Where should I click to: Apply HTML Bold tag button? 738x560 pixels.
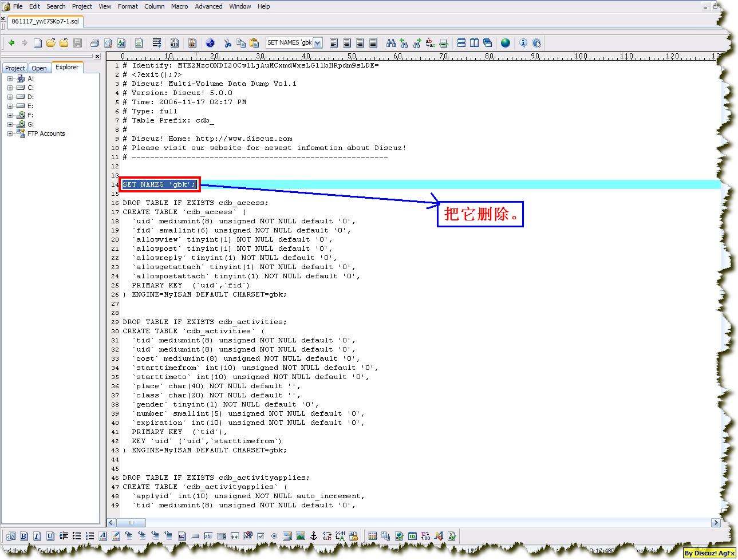pos(24,537)
